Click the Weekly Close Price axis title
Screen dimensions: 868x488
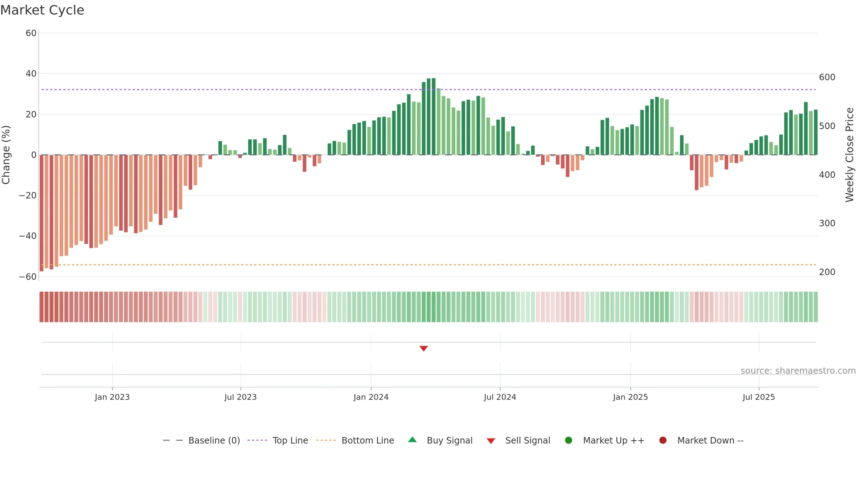coord(850,155)
